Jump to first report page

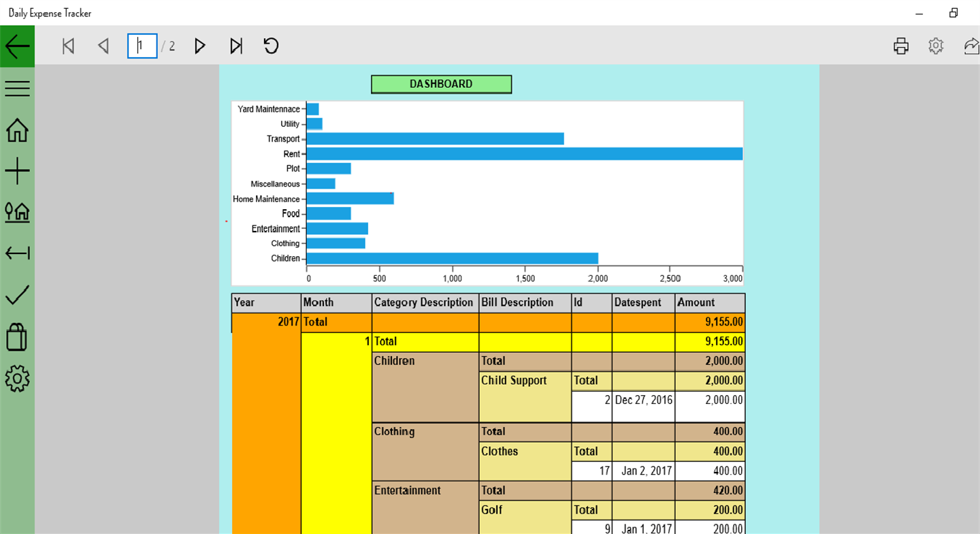coord(68,46)
